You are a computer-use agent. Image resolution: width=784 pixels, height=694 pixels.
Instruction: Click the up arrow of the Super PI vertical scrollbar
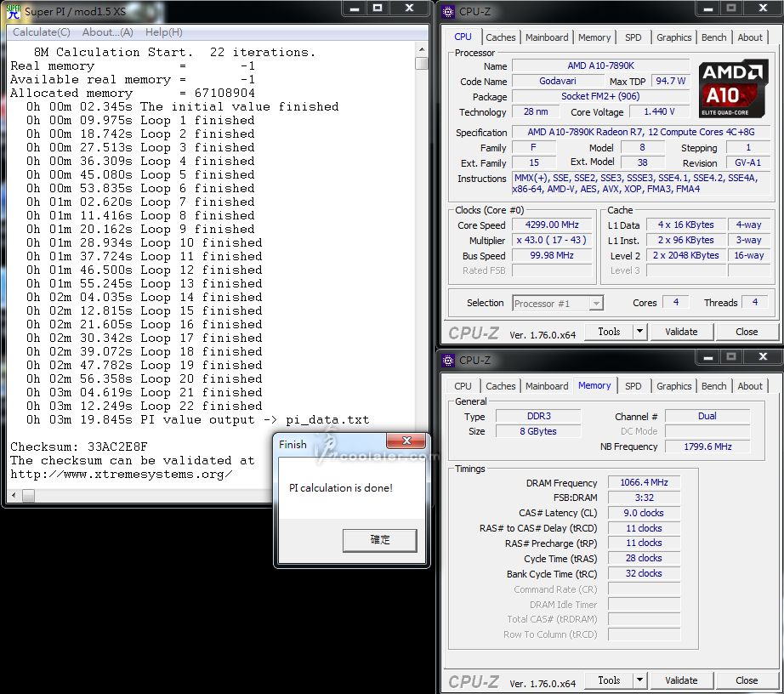[422, 49]
